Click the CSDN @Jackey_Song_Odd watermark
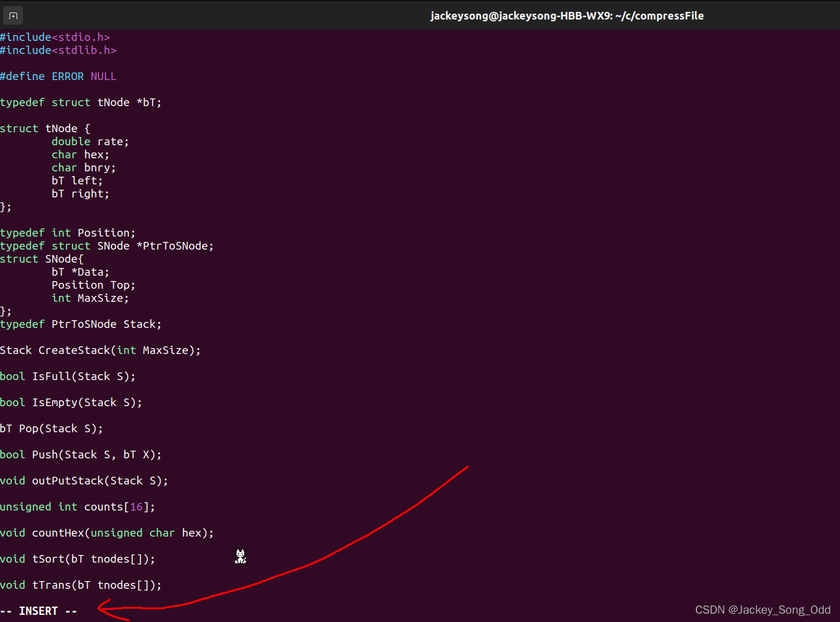The width and height of the screenshot is (840, 622). 762,610
